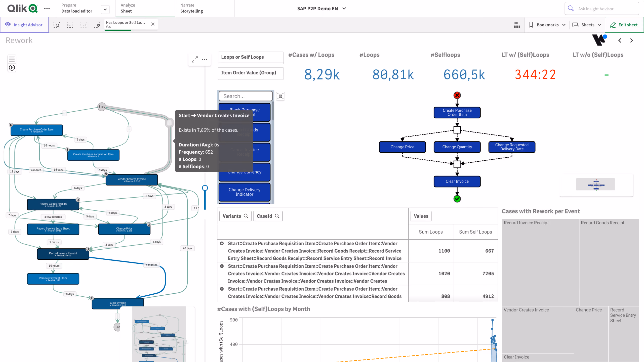Select Record Goods Receipt treemap tile
The image size is (644, 362).
(609, 262)
